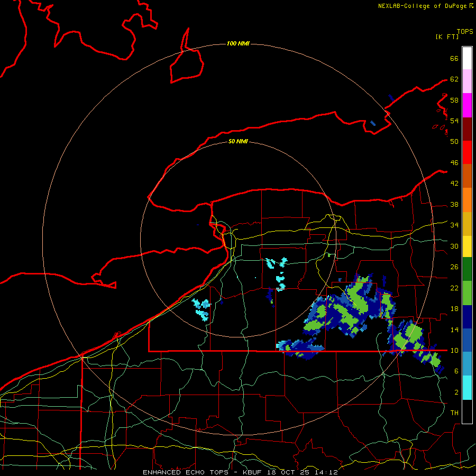Image resolution: width=476 pixels, height=476 pixels.
Task: Choose the cyan legend swatch
Action: point(467,388)
